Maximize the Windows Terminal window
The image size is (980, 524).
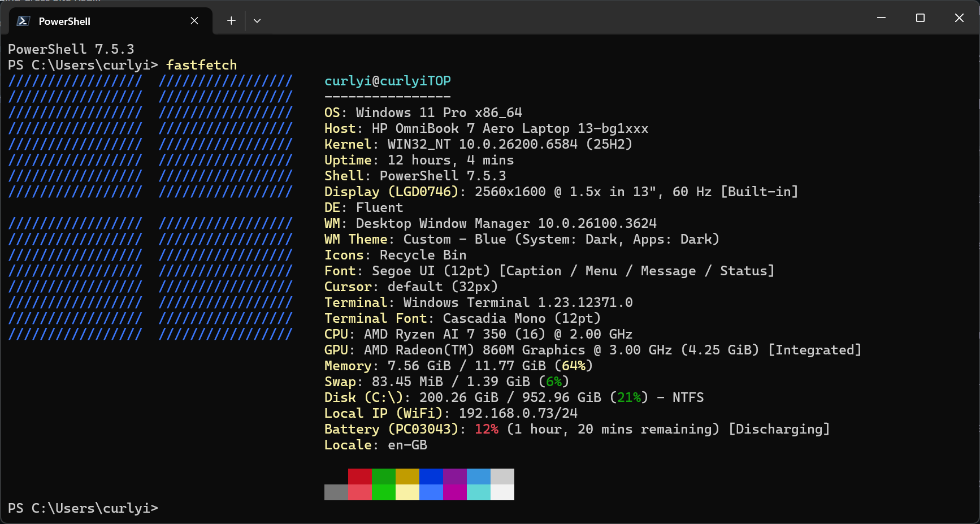click(x=920, y=18)
